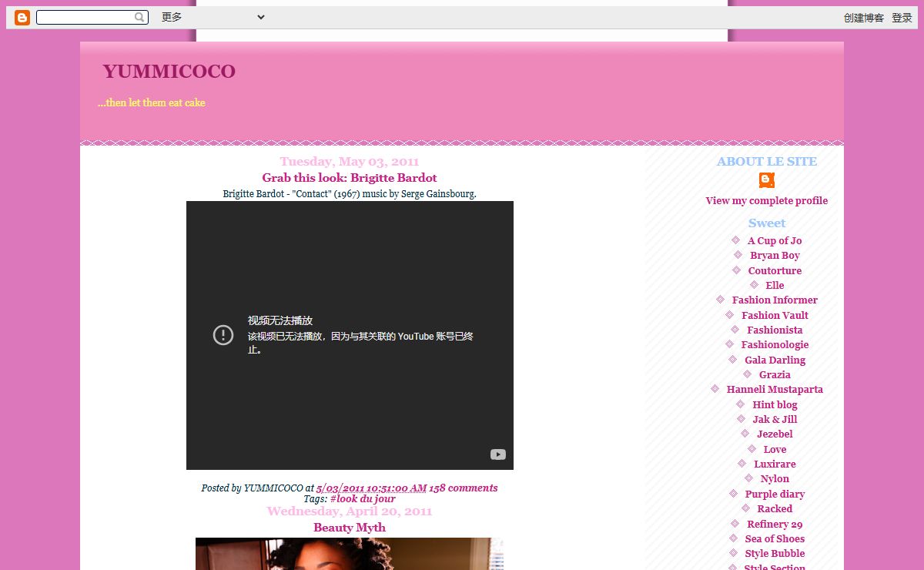Open the Jezebel link
This screenshot has width=924, height=570.
coord(775,434)
